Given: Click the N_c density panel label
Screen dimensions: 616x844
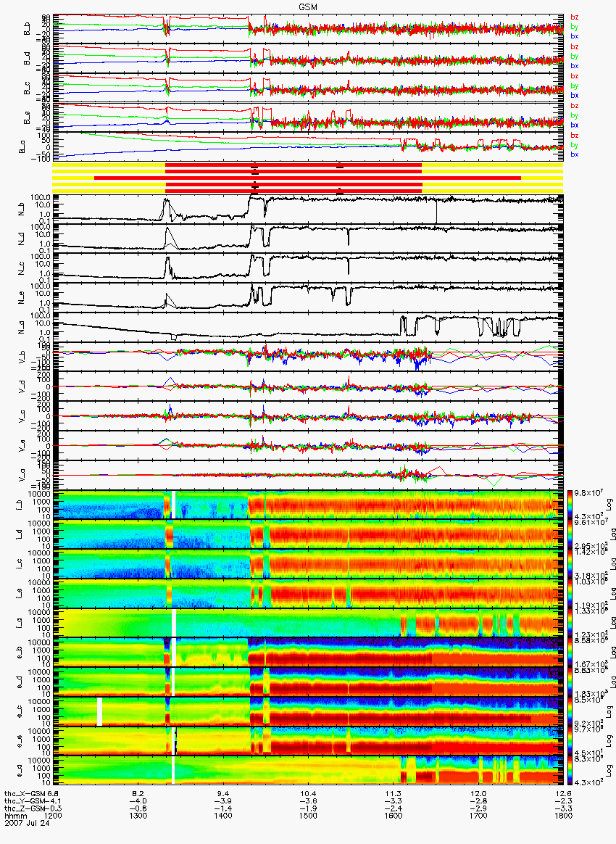Looking at the screenshot, I should click(22, 268).
